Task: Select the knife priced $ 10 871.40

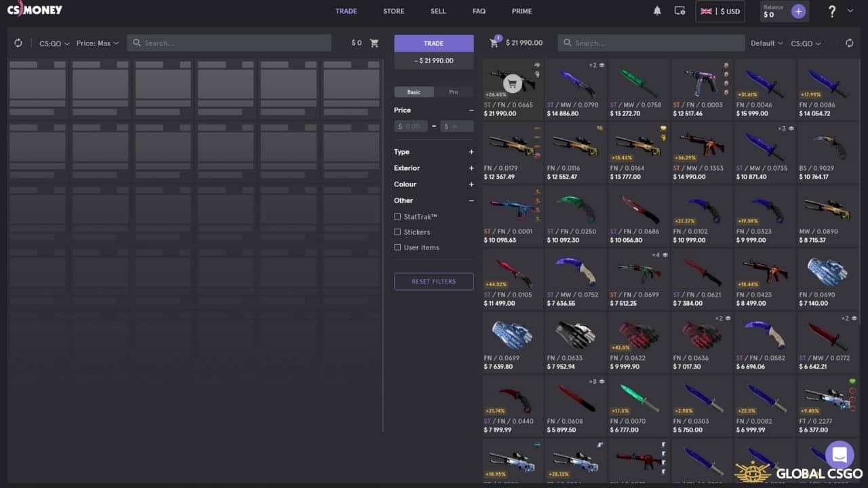Action: (764, 152)
